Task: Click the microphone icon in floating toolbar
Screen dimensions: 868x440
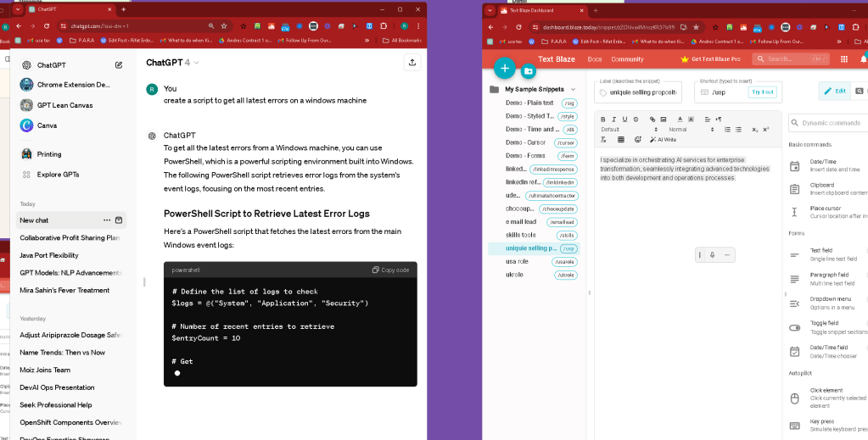Action: [x=713, y=254]
